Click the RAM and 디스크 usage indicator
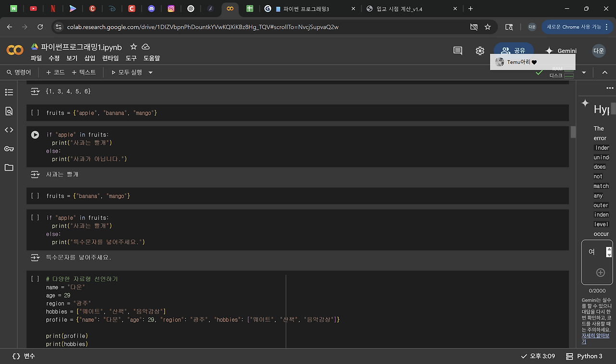The height and width of the screenshot is (364, 616). (x=563, y=73)
